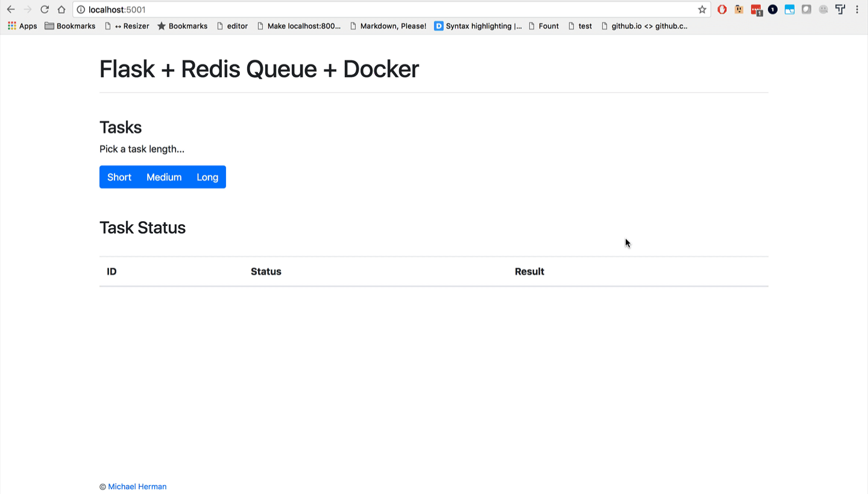Screen dimensions: 868x494
Task: Open the Apps shortcut in bookmarks bar
Action: click(22, 26)
